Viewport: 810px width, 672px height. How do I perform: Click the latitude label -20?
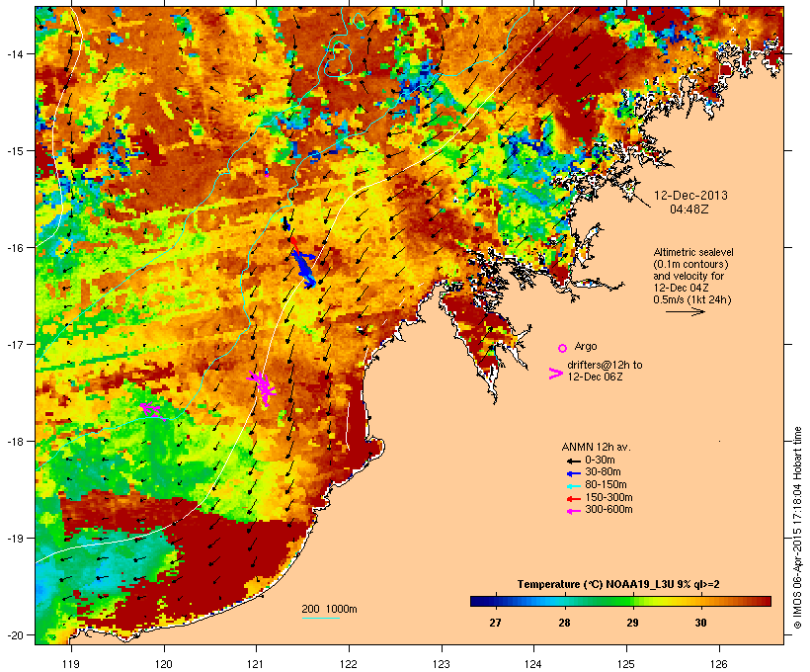14,635
